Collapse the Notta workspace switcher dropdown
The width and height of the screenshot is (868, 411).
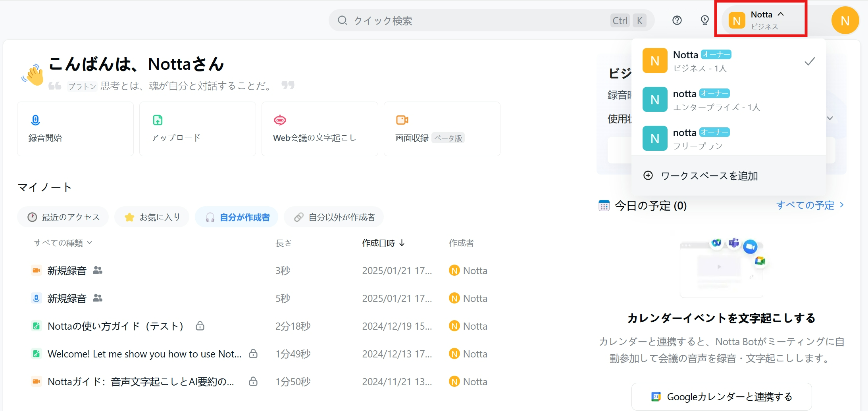pos(761,20)
